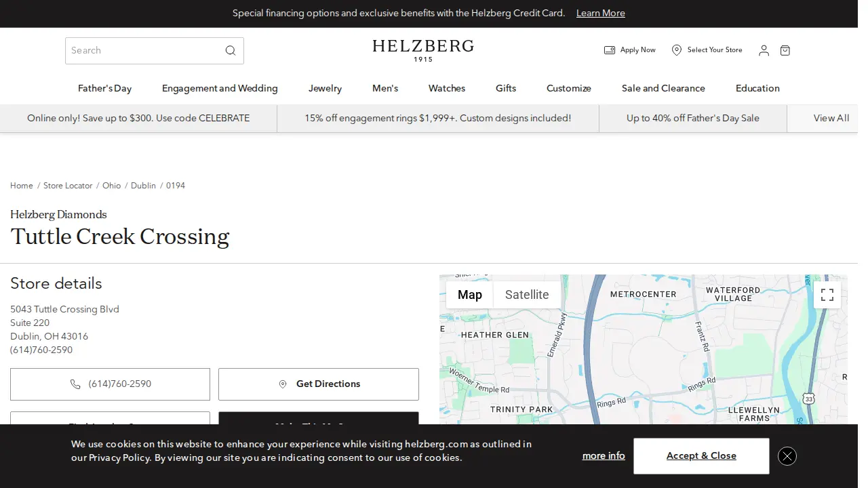Open the Customize menu

pos(569,88)
